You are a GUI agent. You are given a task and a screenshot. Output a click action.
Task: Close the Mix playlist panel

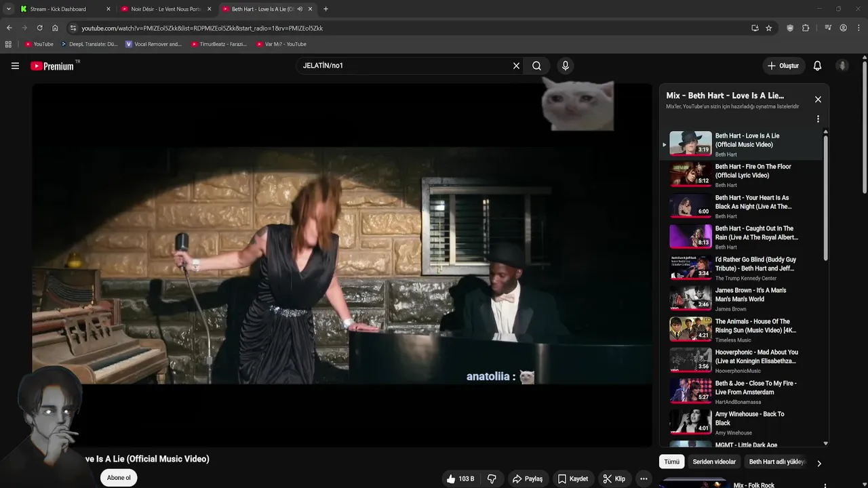click(x=818, y=100)
